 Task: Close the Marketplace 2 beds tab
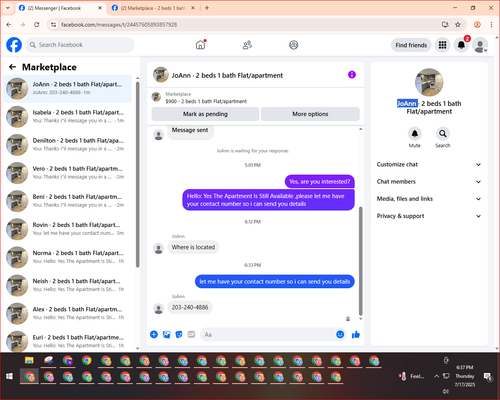point(193,8)
